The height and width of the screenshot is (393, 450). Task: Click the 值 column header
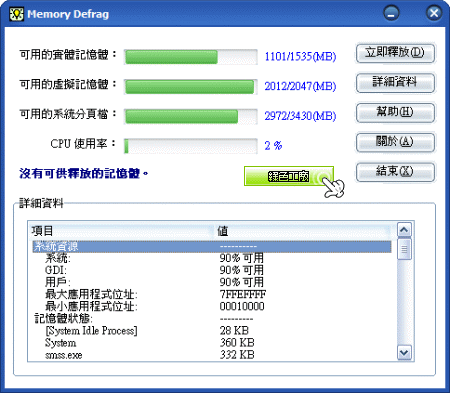click(x=303, y=231)
